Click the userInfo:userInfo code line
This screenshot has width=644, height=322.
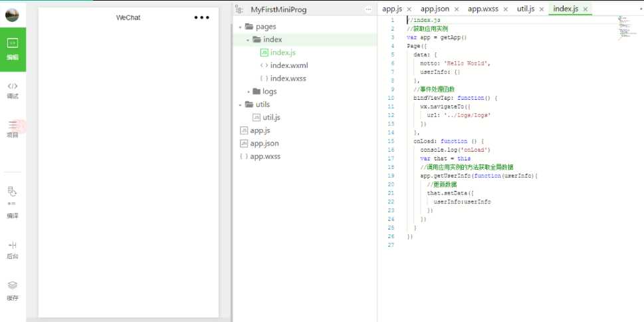462,202
